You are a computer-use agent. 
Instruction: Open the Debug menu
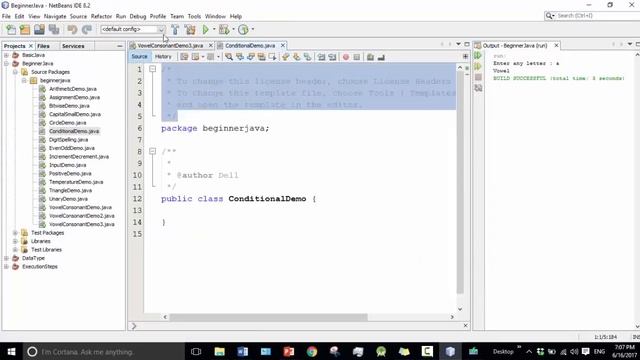click(x=138, y=16)
